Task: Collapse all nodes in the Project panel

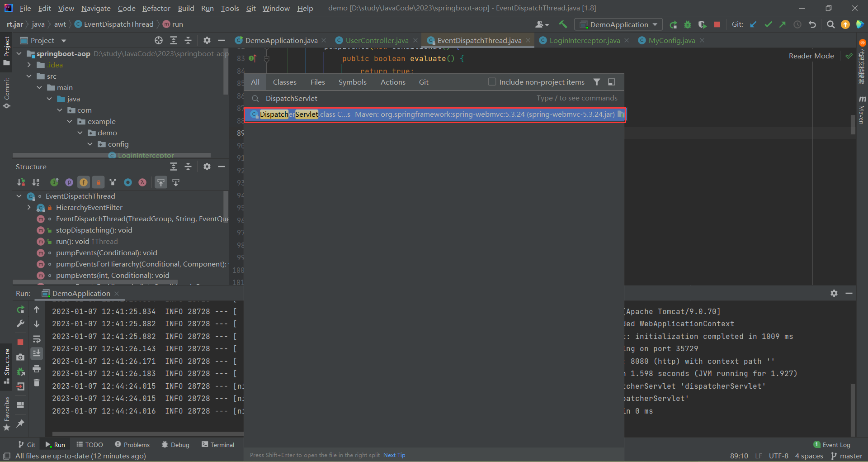Action: [x=188, y=40]
